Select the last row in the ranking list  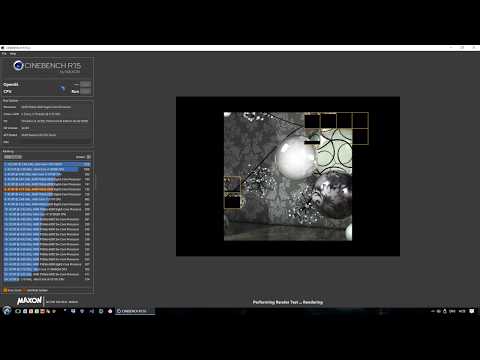tap(47, 279)
